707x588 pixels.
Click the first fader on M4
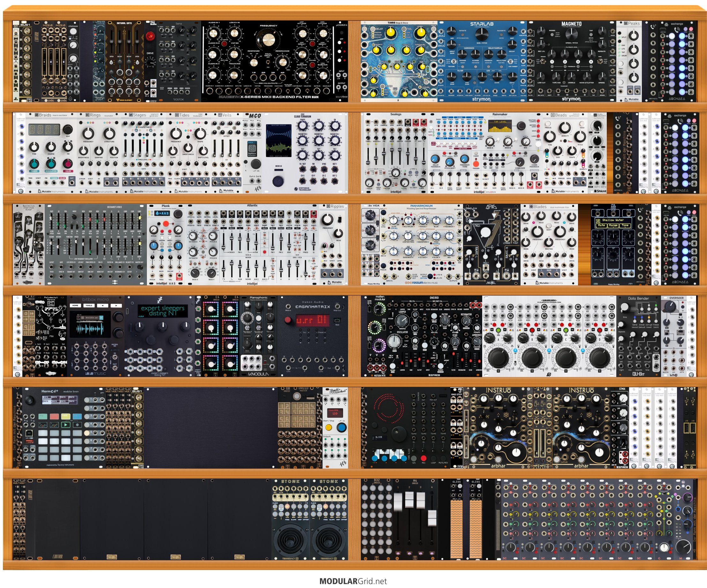[398, 502]
